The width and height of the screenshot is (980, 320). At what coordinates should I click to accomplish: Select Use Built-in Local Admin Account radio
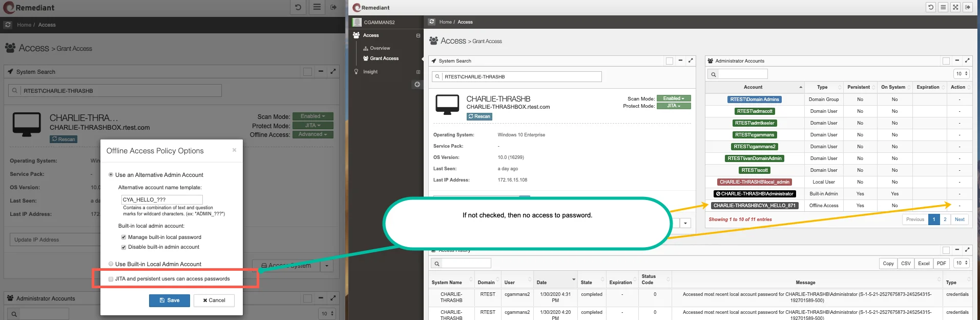[x=111, y=264]
